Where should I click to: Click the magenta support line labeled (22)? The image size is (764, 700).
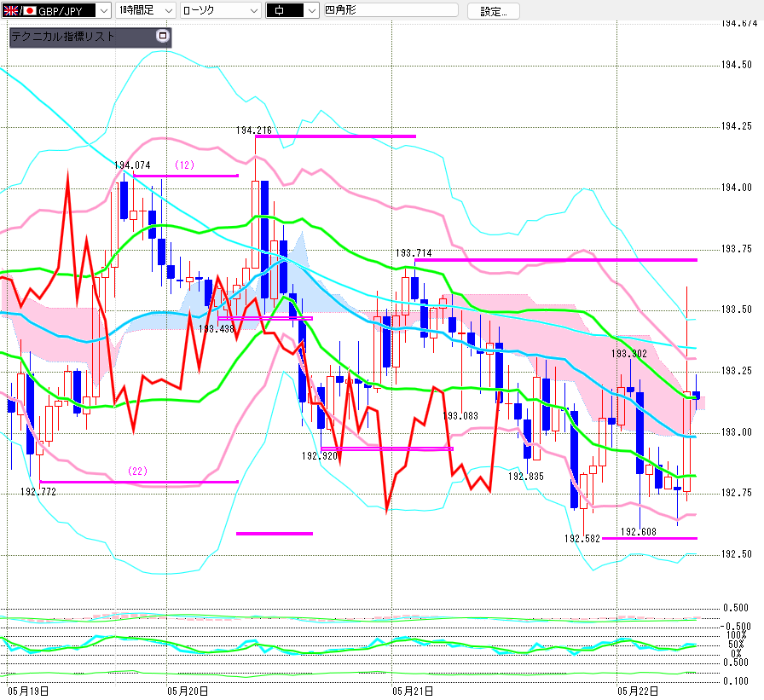139,482
